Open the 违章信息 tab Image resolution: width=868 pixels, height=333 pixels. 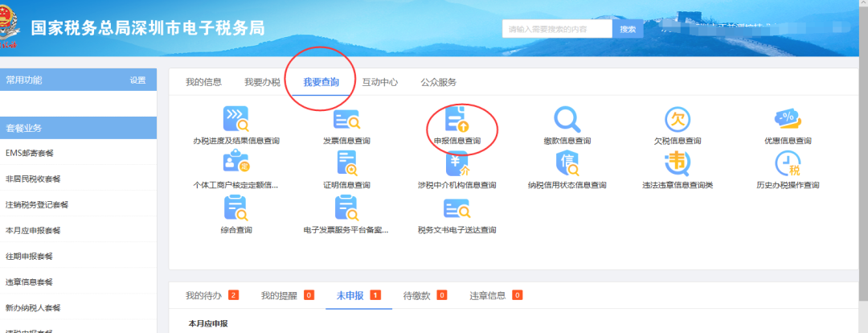pyautogui.click(x=496, y=295)
